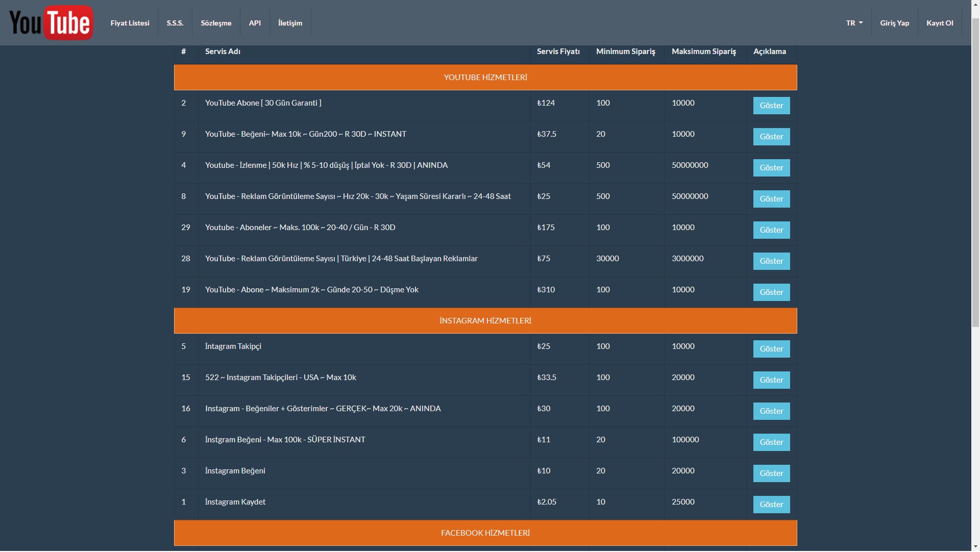Show details for YouTube Abone 30 Gün Garanti
The height and width of the screenshot is (552, 980).
pyautogui.click(x=771, y=106)
